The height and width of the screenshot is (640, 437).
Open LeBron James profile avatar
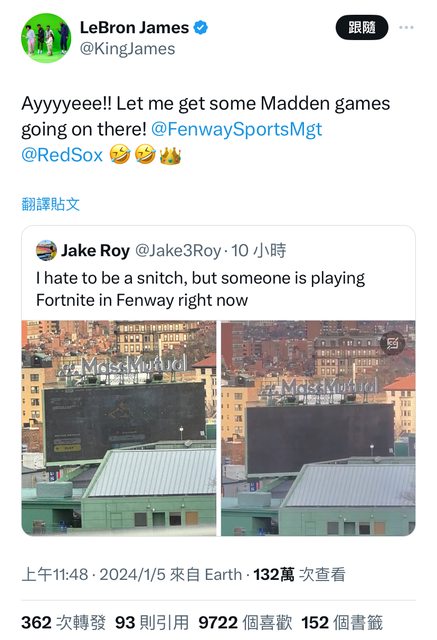pos(46,38)
